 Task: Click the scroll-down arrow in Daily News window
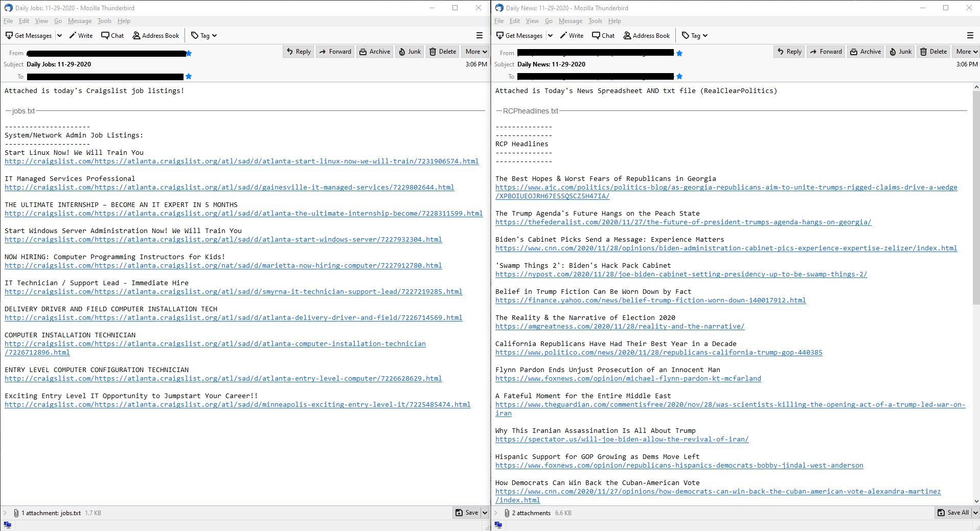tap(976, 501)
